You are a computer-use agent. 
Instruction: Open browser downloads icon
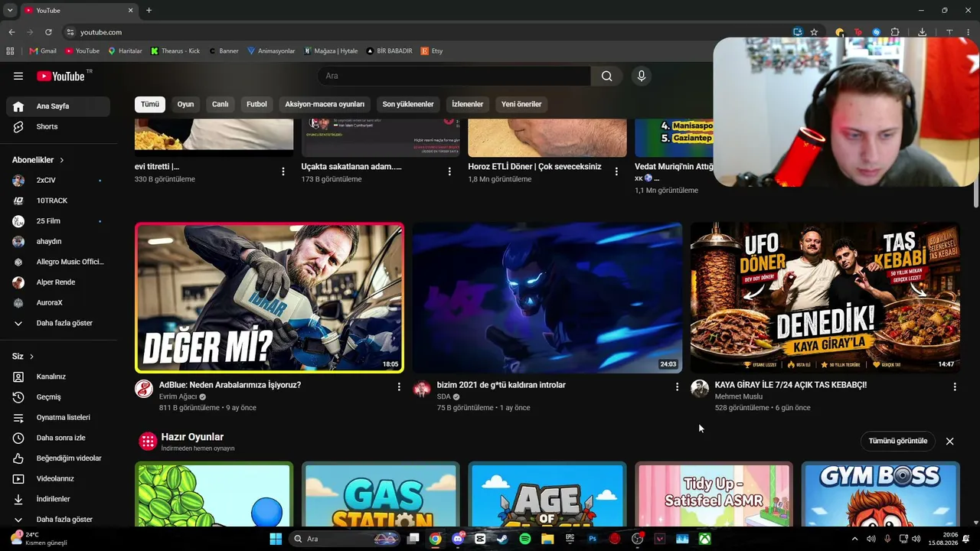point(922,32)
